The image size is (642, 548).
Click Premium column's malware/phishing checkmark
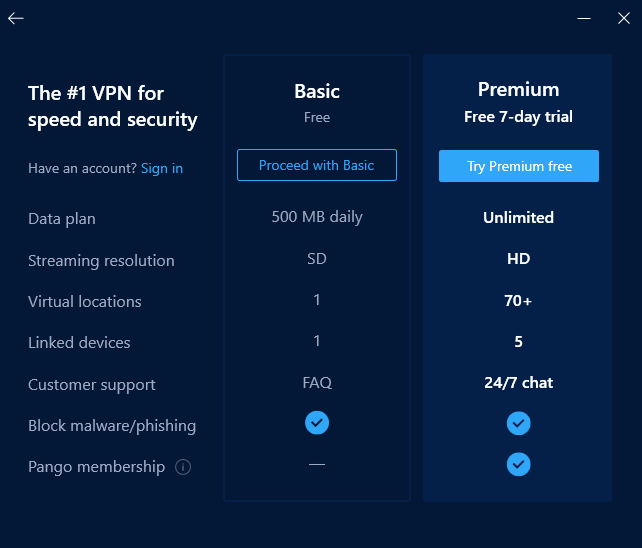[x=518, y=424]
